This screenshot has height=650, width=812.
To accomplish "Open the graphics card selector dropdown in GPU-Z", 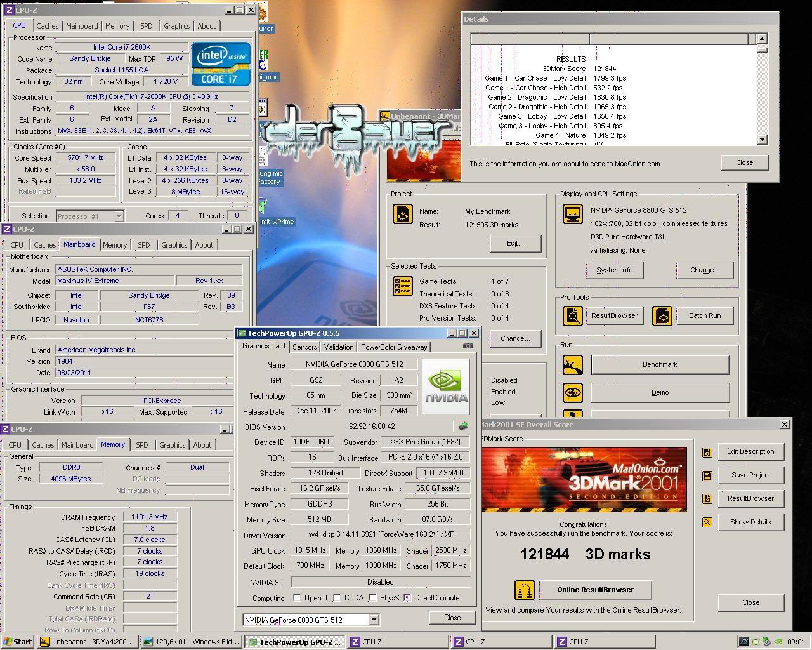I will click(374, 620).
